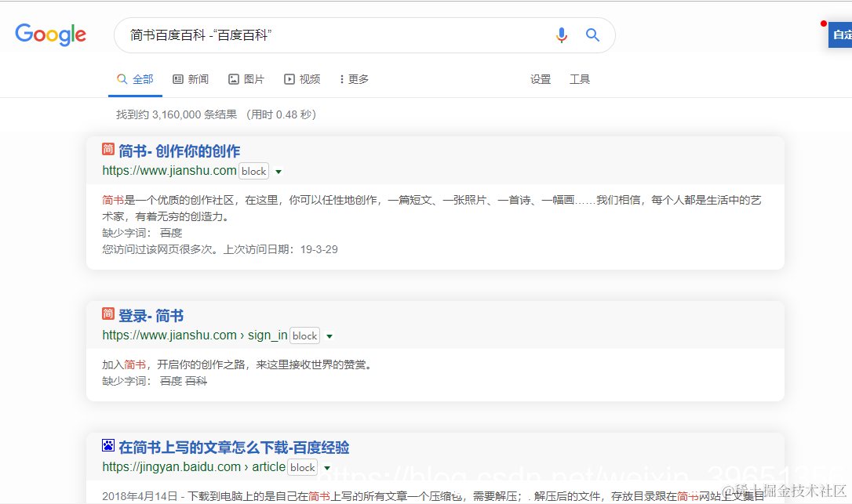Click the block button on the 百度经验 result
Image resolution: width=852 pixels, height=504 pixels.
(302, 467)
